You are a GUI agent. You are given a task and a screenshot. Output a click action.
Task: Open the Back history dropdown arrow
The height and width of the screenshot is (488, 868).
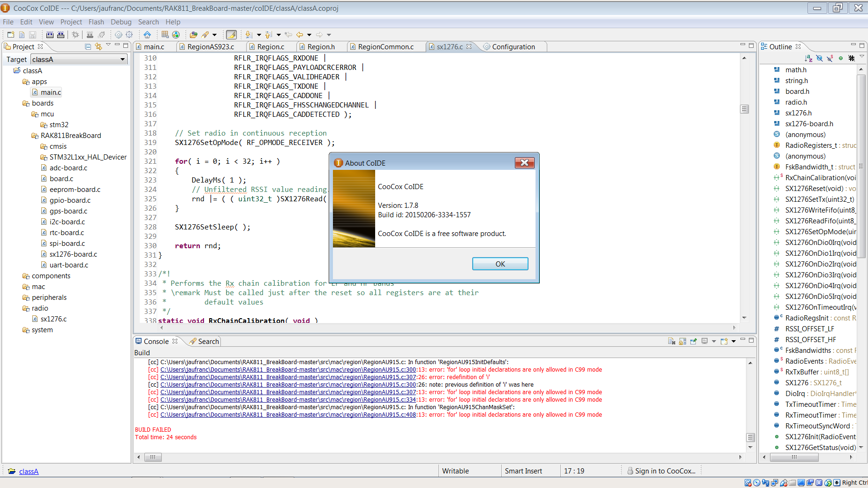point(309,35)
